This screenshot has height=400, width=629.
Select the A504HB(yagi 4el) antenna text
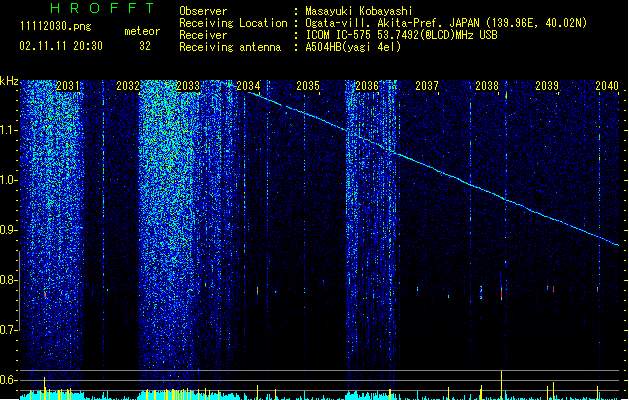click(353, 47)
